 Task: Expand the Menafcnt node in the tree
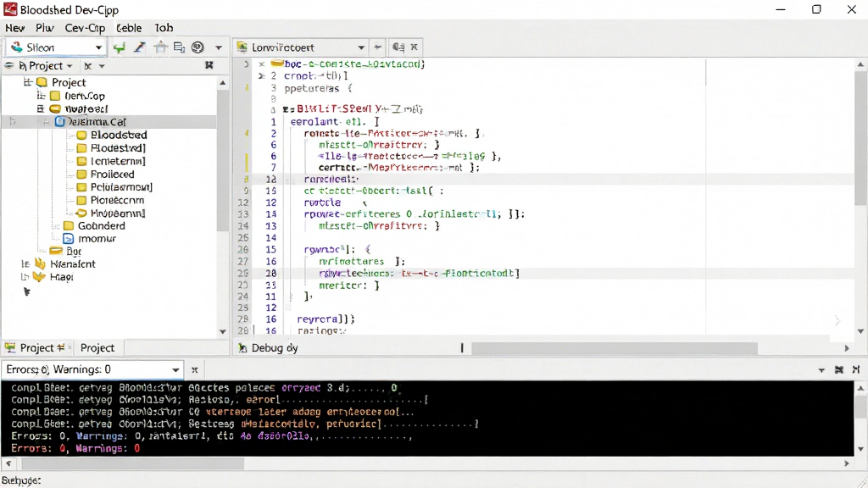[x=25, y=264]
